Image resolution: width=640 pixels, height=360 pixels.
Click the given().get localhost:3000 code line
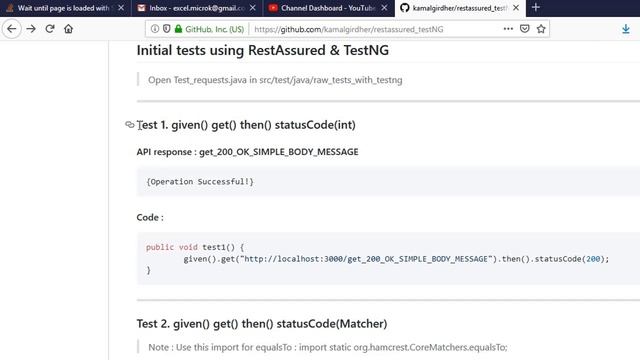[x=396, y=259]
